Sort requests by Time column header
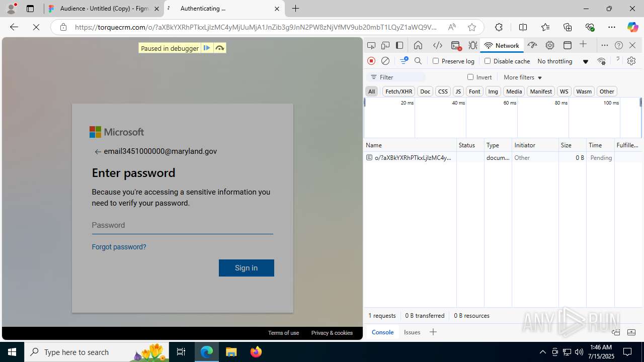 click(600, 145)
